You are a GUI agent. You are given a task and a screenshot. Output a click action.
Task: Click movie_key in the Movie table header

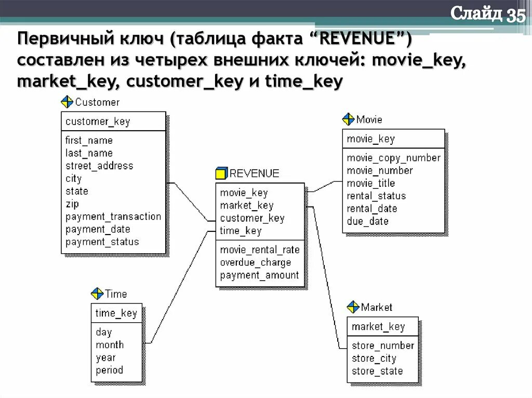coord(370,139)
